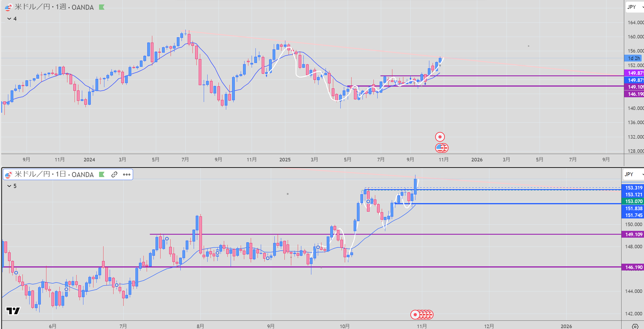Viewport: 644px width, 329px height.
Task: Click the green flag in weekly chart legend
Action: [102, 7]
